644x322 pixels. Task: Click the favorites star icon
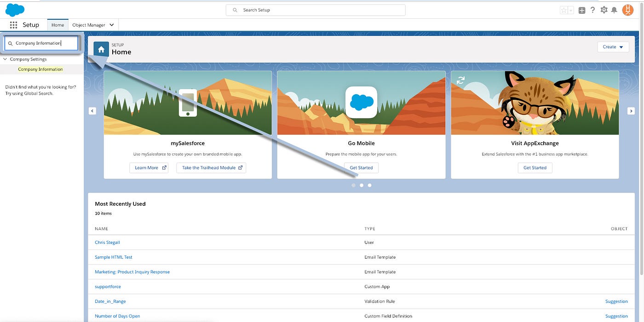(x=563, y=10)
